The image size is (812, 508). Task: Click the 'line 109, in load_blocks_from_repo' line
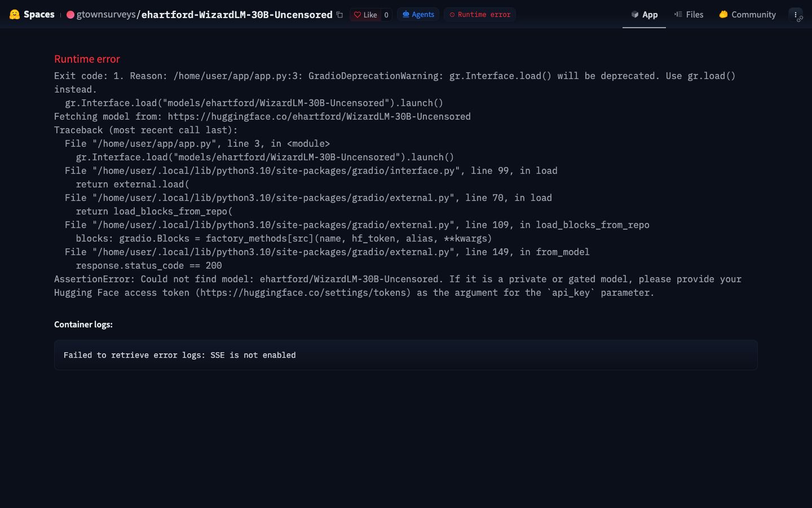tap(357, 225)
